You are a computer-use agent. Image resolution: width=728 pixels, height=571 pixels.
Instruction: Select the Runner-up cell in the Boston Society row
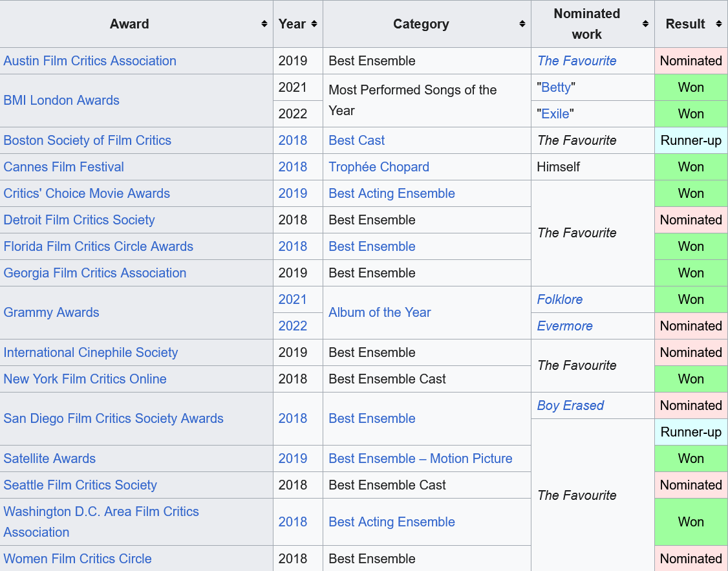[691, 140]
